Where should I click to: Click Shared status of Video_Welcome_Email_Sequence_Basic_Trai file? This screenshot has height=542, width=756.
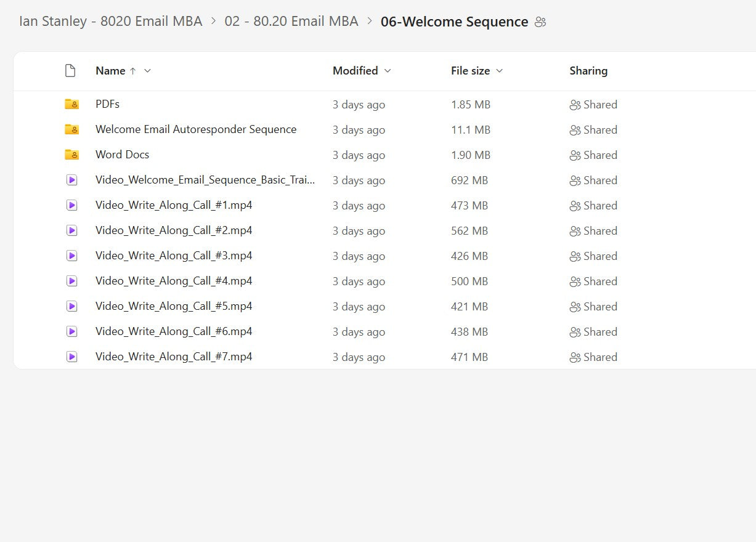tap(593, 180)
